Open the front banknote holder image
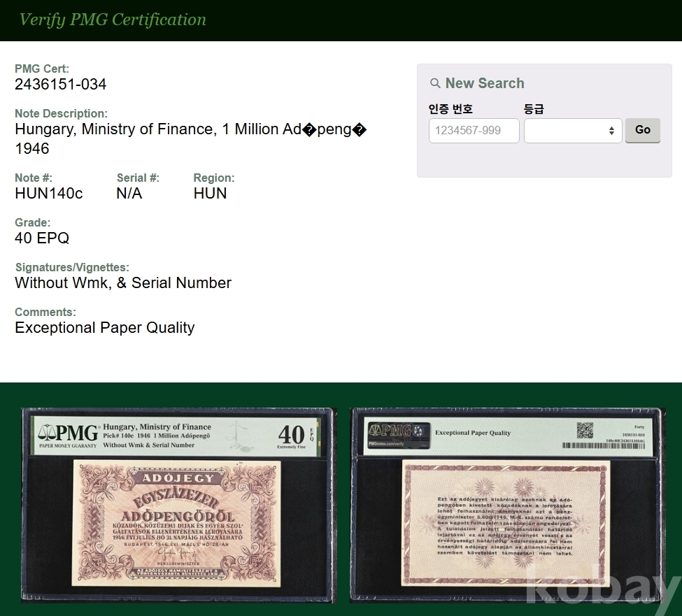 [x=179, y=505]
